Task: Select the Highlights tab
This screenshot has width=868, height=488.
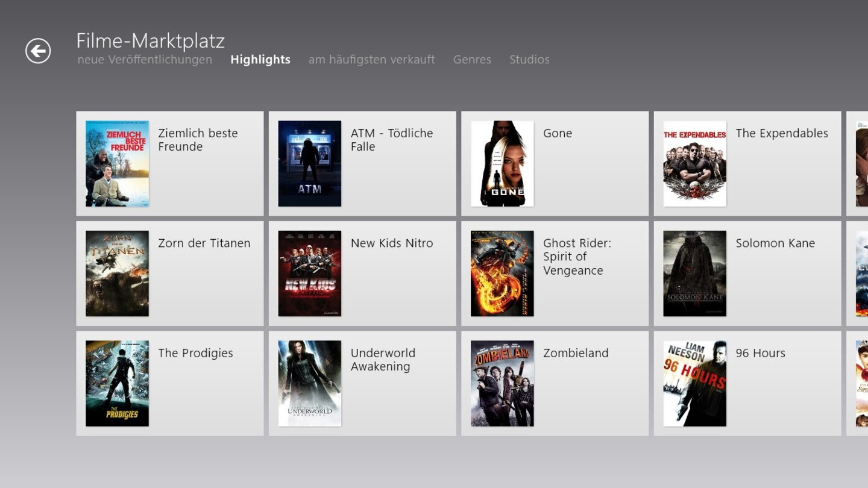Action: pos(260,60)
